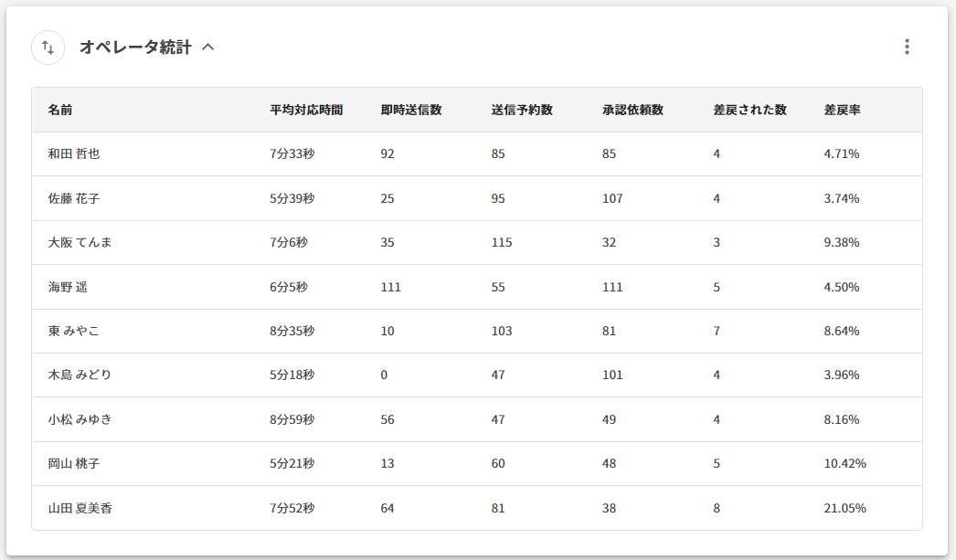Image resolution: width=956 pixels, height=560 pixels.
Task: Click the sort arrows icon button
Action: [48, 48]
